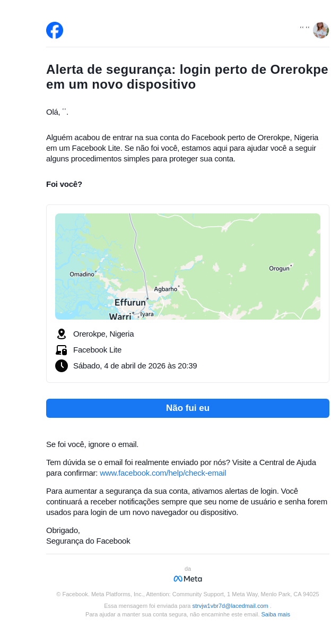Open the facebook.com/help/check-email link
The height and width of the screenshot is (644, 331).
click(x=163, y=473)
